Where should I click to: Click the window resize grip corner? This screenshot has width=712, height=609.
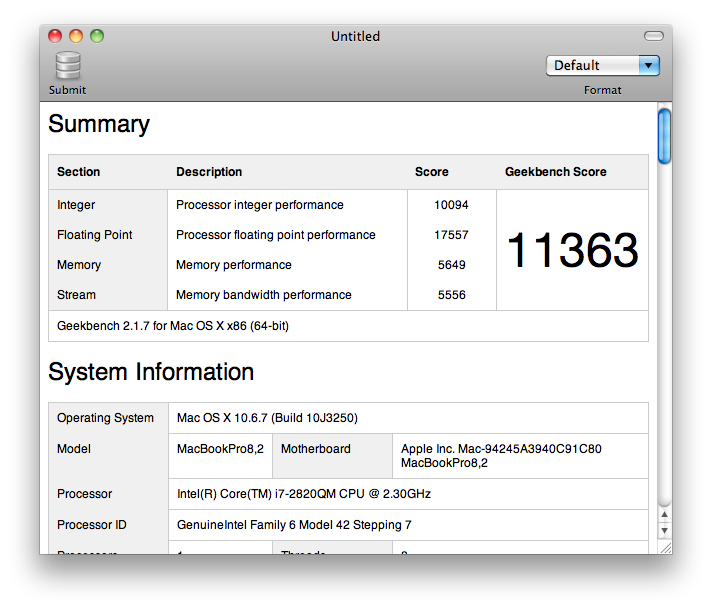coord(666,548)
